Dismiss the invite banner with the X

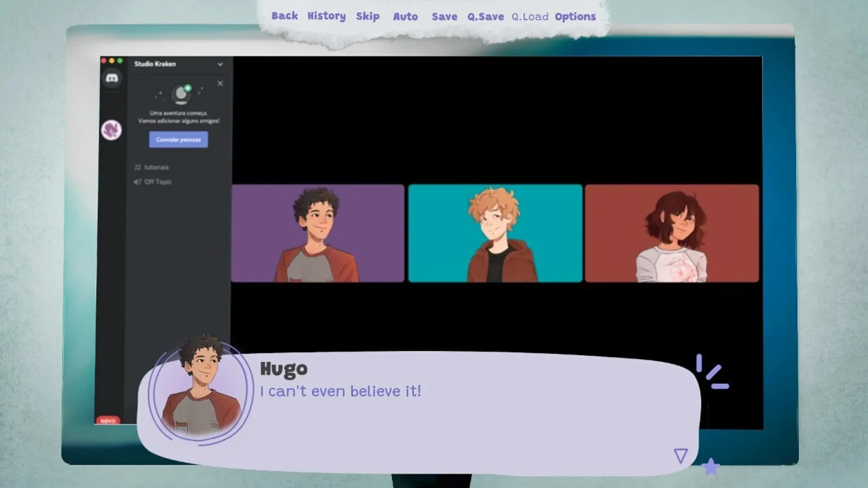[220, 83]
